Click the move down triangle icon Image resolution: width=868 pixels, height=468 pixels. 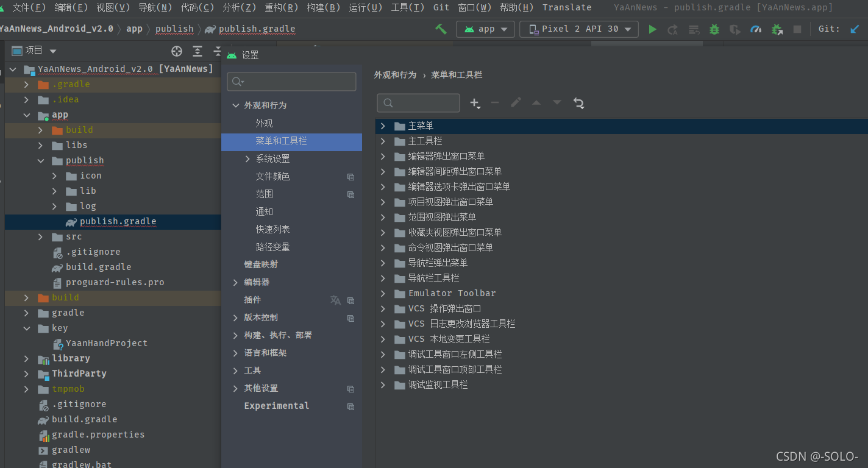click(x=557, y=103)
